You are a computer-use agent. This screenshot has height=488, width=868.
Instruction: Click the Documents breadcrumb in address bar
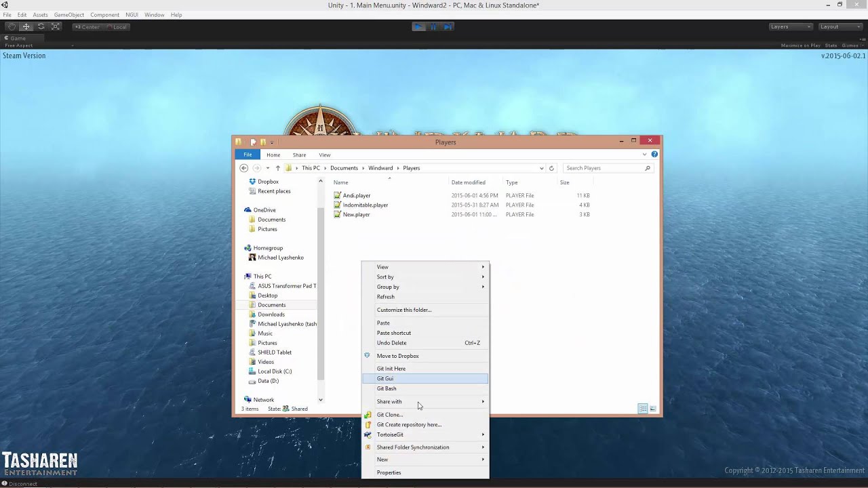tap(344, 168)
